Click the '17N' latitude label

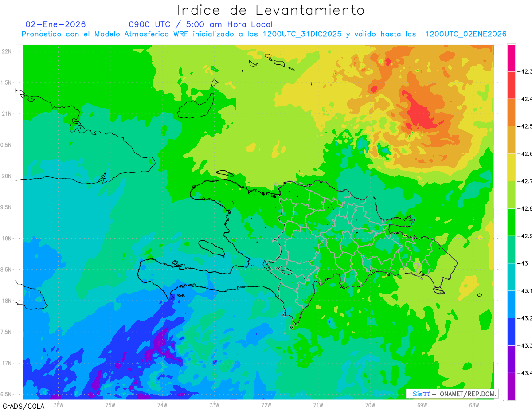7,363
